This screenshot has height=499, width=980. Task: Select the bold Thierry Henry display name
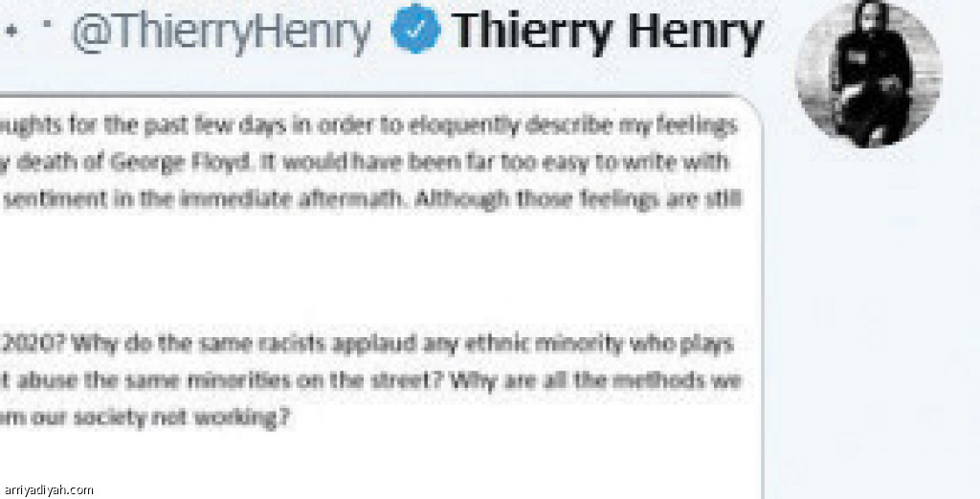point(607,33)
